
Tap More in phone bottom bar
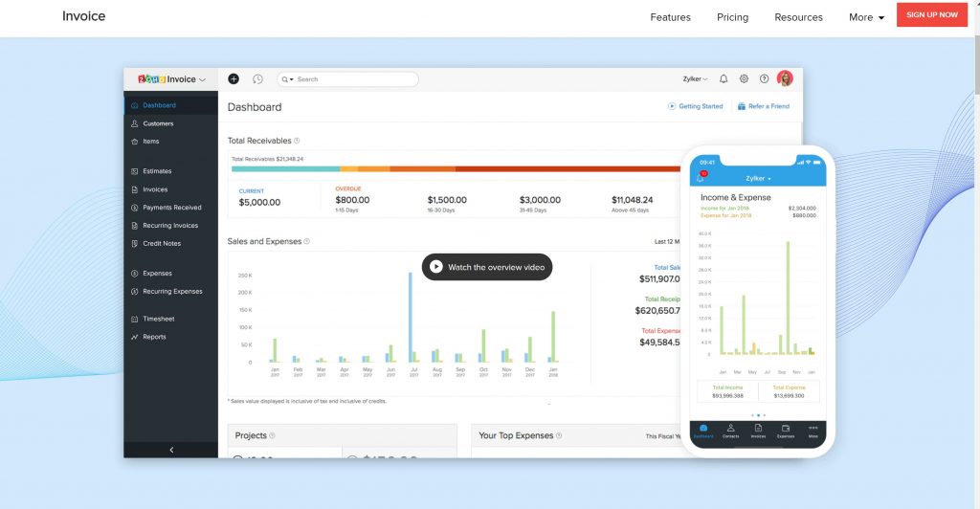(x=813, y=431)
